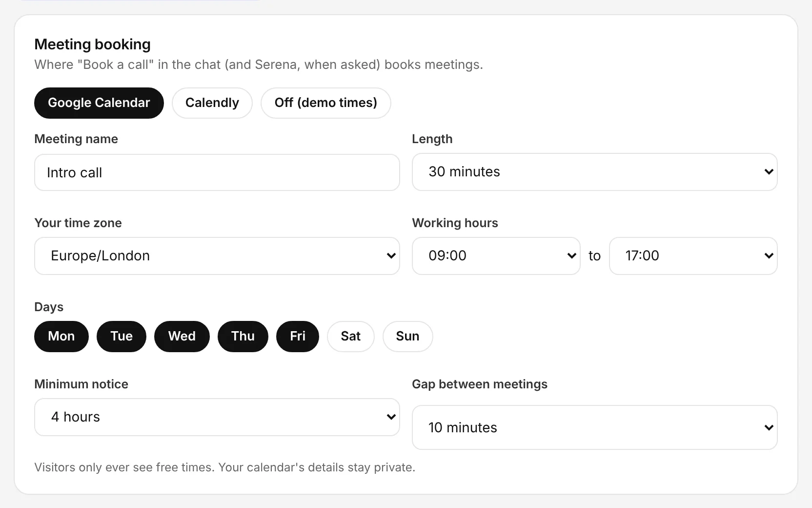Open the Minimum notice dropdown showing 4 hours
This screenshot has height=508, width=812.
pyautogui.click(x=217, y=417)
